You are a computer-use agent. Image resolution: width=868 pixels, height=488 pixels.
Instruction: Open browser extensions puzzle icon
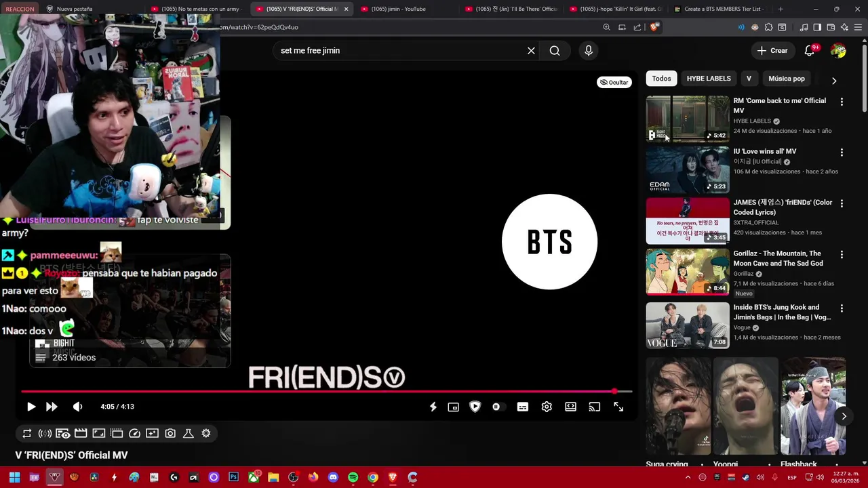pyautogui.click(x=768, y=27)
